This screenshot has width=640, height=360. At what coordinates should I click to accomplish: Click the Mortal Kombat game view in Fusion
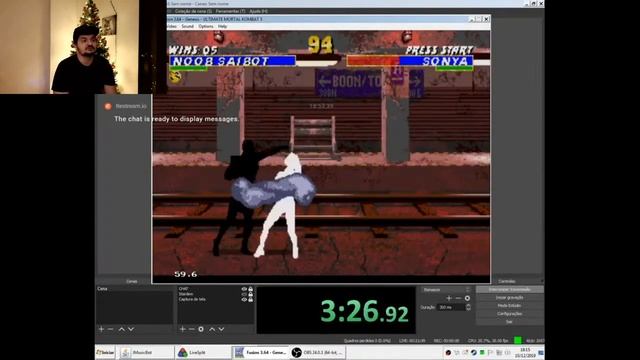[321, 156]
